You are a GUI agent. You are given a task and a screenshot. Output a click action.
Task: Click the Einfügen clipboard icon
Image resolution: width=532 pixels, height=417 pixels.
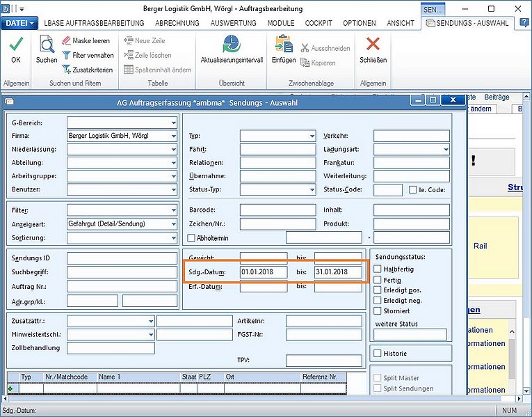(x=284, y=44)
